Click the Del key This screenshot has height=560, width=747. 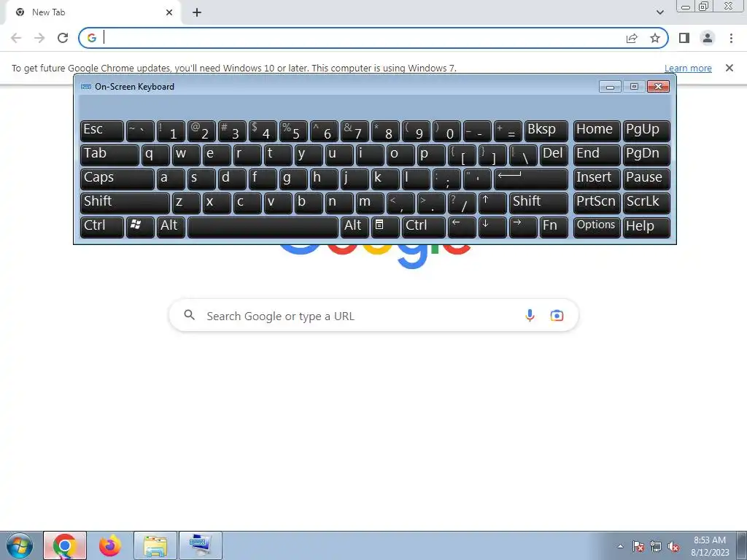click(554, 155)
